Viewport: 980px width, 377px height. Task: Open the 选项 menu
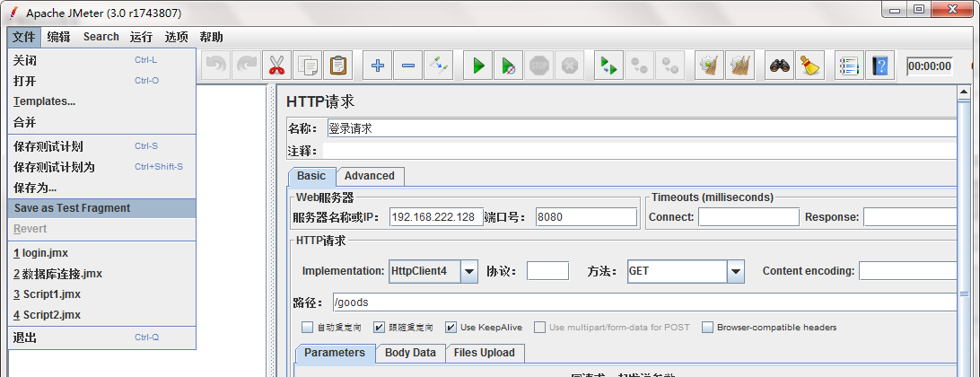click(176, 37)
